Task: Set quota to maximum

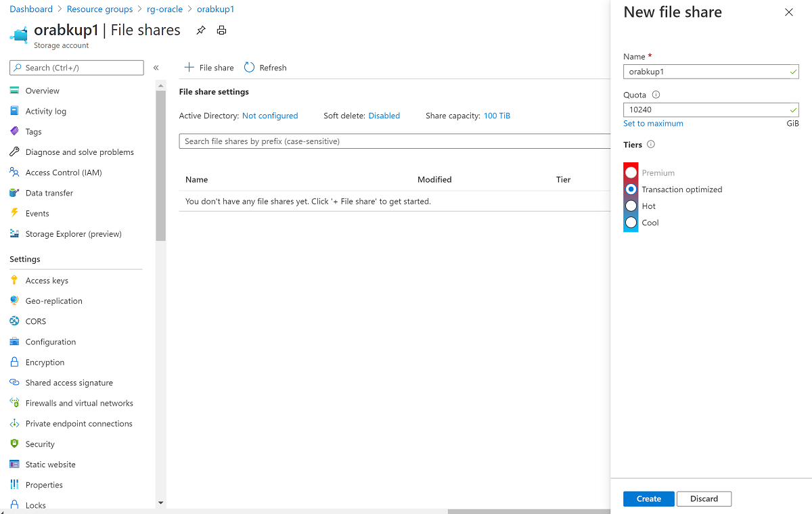Action: (652, 123)
